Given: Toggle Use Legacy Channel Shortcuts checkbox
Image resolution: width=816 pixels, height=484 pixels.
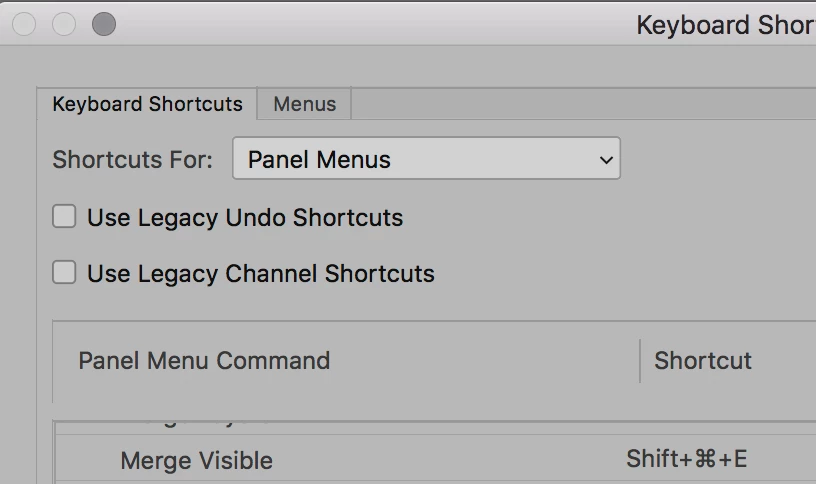Looking at the screenshot, I should click(x=64, y=272).
